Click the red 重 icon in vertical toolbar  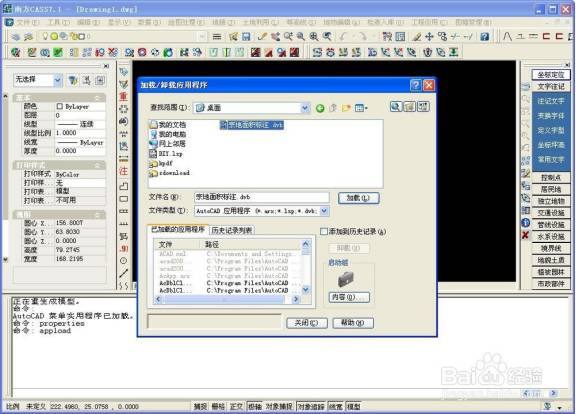click(x=123, y=96)
